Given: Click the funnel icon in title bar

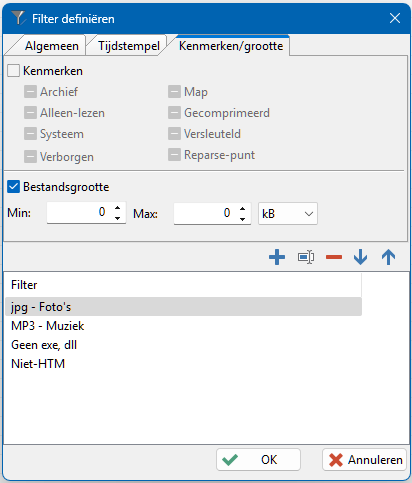Looking at the screenshot, I should click(18, 18).
